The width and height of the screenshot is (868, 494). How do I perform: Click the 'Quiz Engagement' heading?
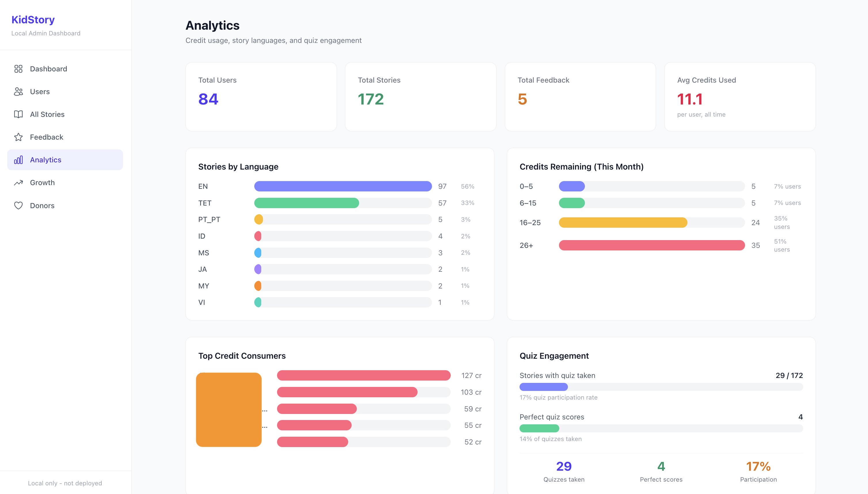[x=554, y=356]
